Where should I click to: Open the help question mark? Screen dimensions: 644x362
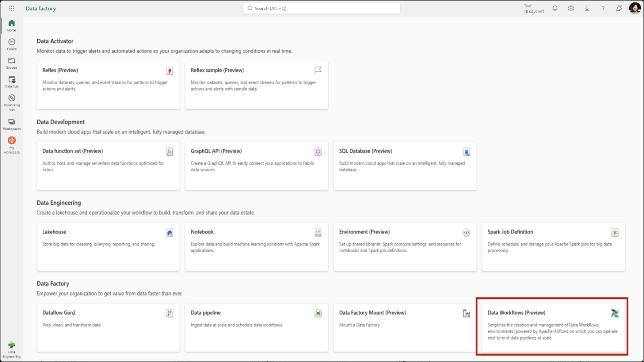click(603, 8)
